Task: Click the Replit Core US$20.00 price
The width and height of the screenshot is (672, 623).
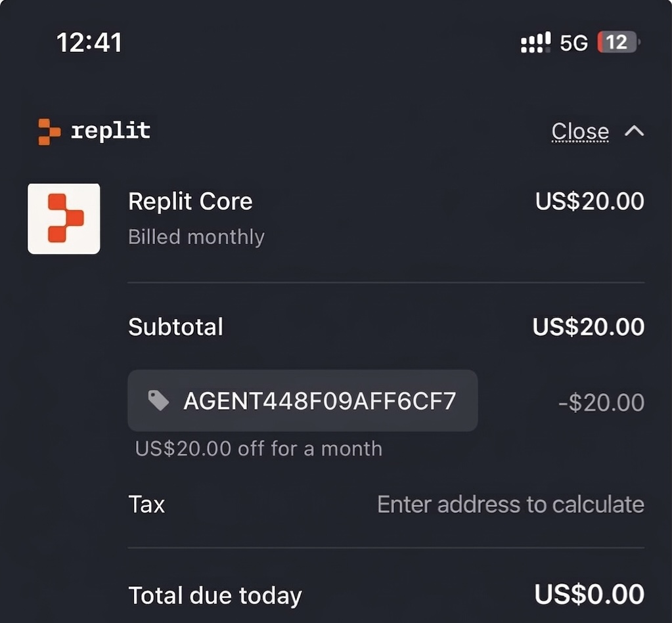Action: click(589, 201)
